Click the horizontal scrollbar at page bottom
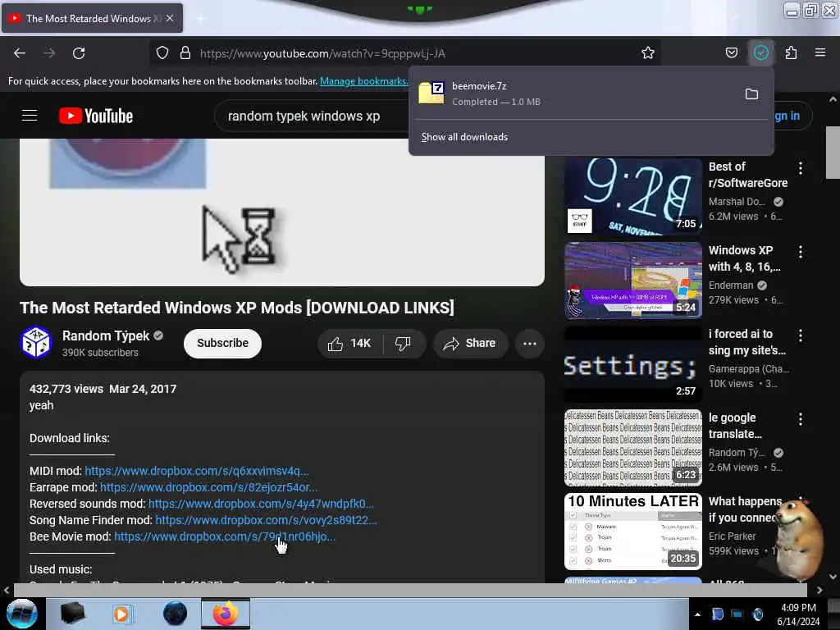Image resolution: width=840 pixels, height=630 pixels. coord(410,590)
